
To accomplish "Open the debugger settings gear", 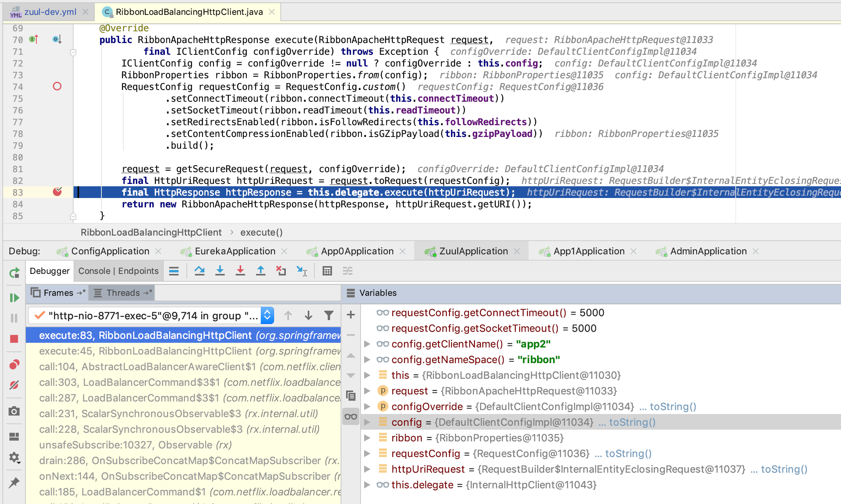I will click(14, 457).
